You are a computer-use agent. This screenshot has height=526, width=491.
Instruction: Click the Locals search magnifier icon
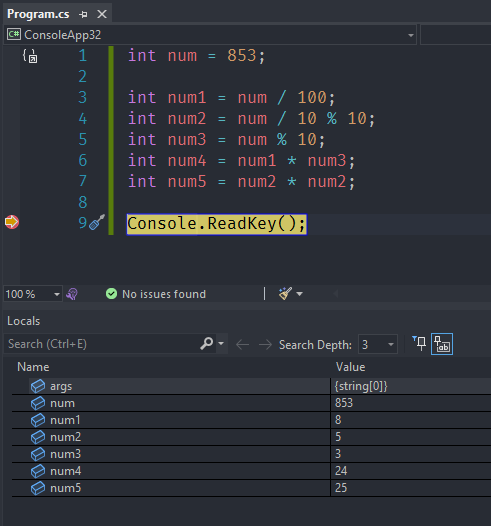[207, 344]
